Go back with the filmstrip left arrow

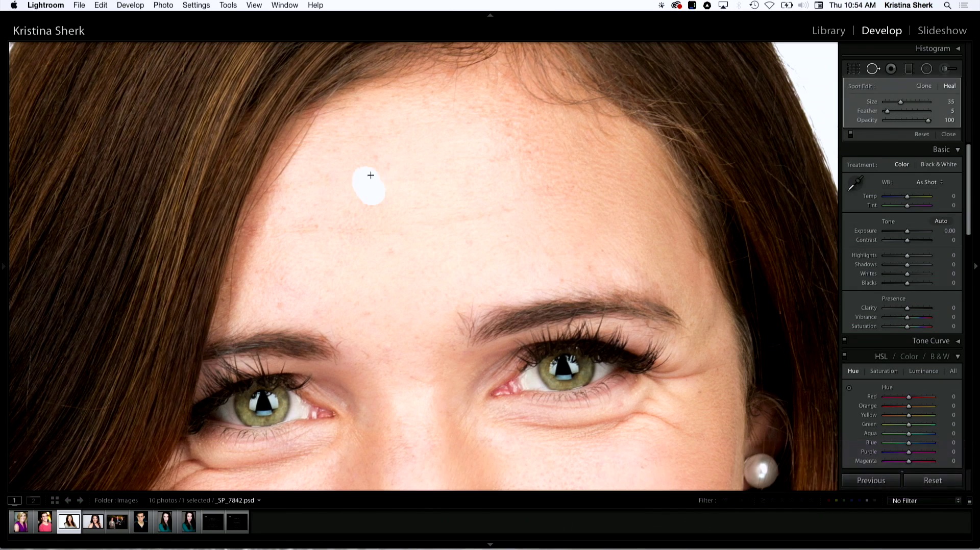68,501
